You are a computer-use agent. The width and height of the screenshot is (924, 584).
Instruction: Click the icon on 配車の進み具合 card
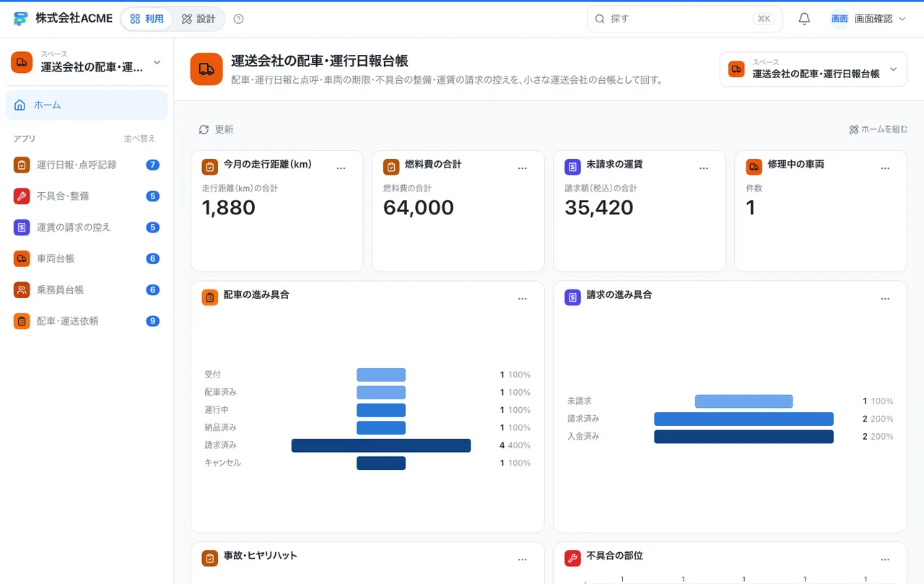click(x=209, y=297)
